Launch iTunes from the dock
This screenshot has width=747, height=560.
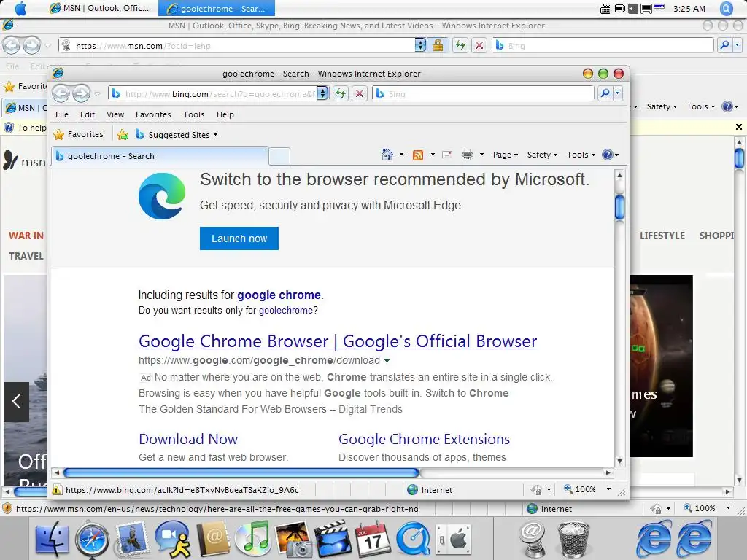[x=253, y=540]
